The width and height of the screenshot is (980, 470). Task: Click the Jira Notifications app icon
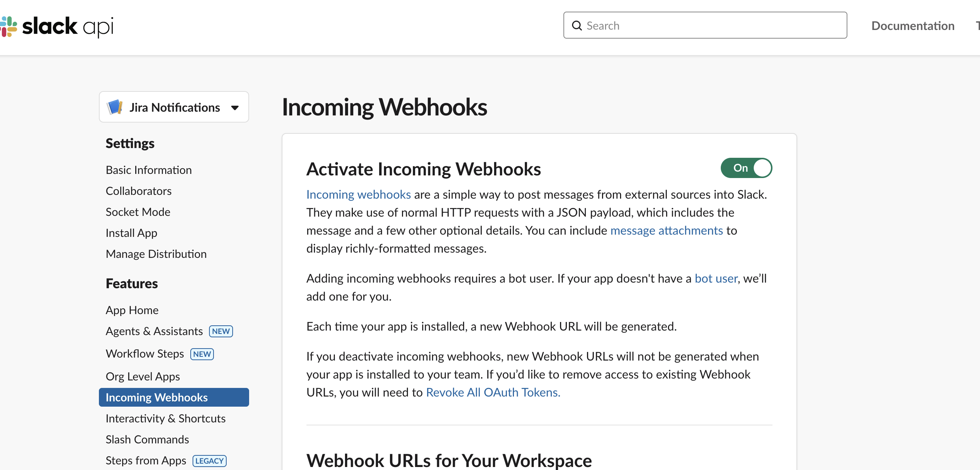(x=115, y=107)
